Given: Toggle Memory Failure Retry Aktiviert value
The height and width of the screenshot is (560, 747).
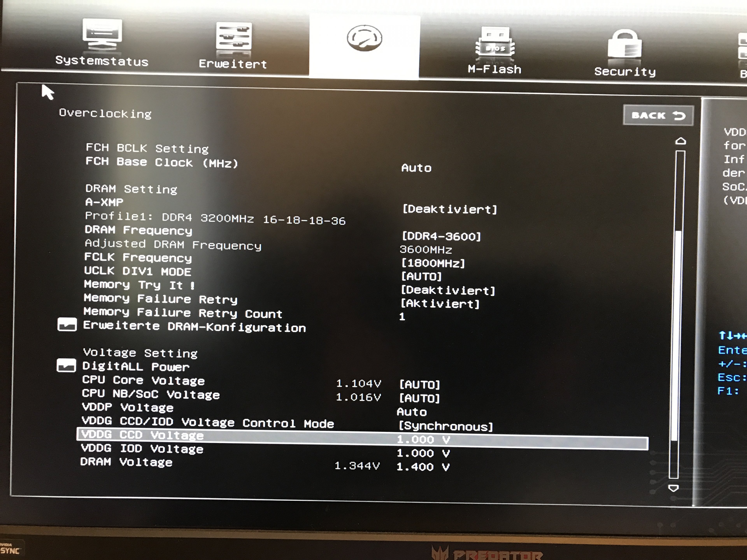Looking at the screenshot, I should pyautogui.click(x=440, y=304).
